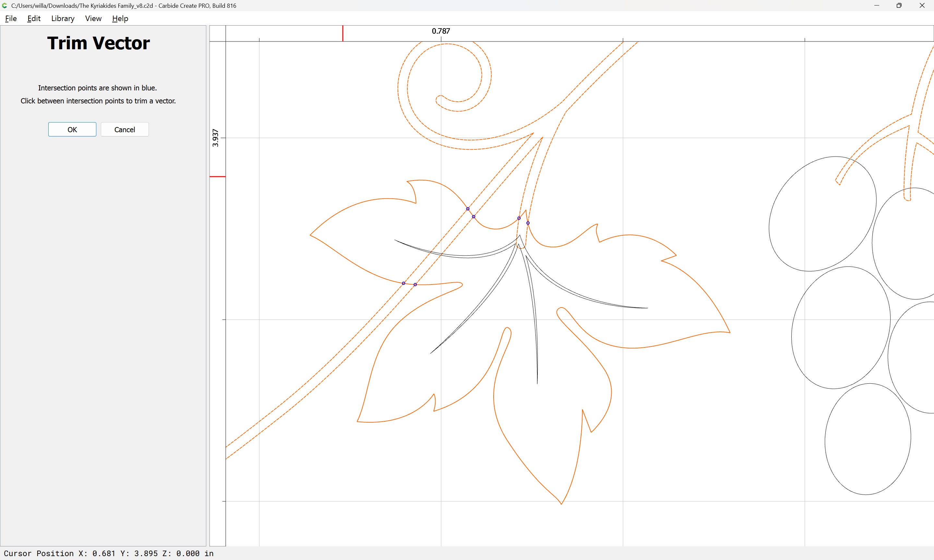Screen dimensions: 934x560
Task: Open the Library menu
Action: [63, 18]
